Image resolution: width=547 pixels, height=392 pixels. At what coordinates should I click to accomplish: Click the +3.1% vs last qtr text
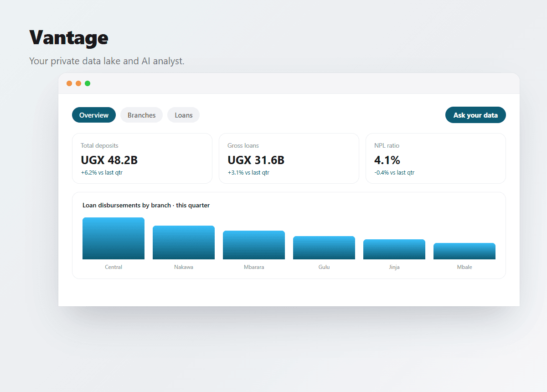click(x=248, y=173)
